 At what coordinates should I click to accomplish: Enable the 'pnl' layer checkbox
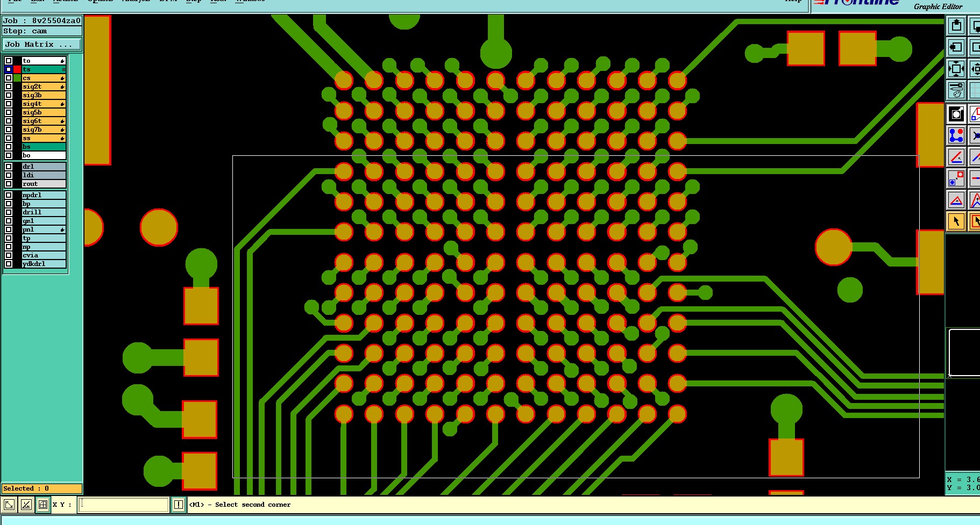pyautogui.click(x=9, y=229)
